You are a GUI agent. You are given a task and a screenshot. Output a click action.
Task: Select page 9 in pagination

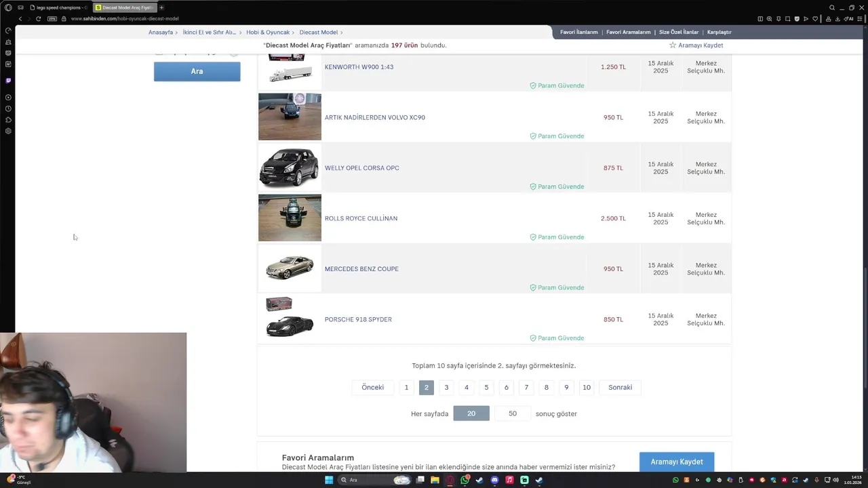pos(566,387)
